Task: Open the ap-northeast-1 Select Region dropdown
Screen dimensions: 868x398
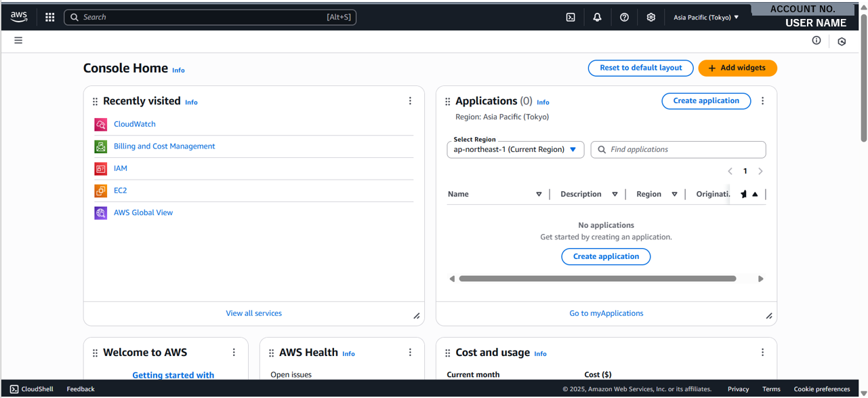Action: [515, 149]
